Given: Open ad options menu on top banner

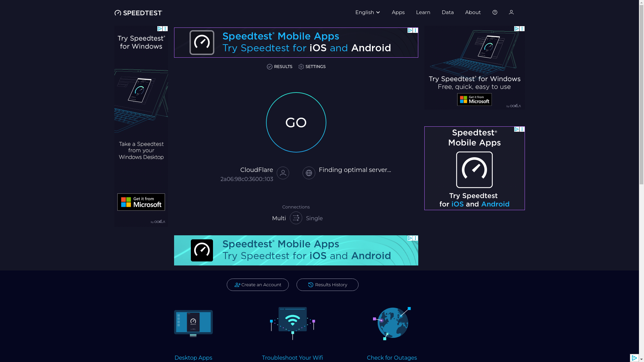Looking at the screenshot, I should 415,31.
